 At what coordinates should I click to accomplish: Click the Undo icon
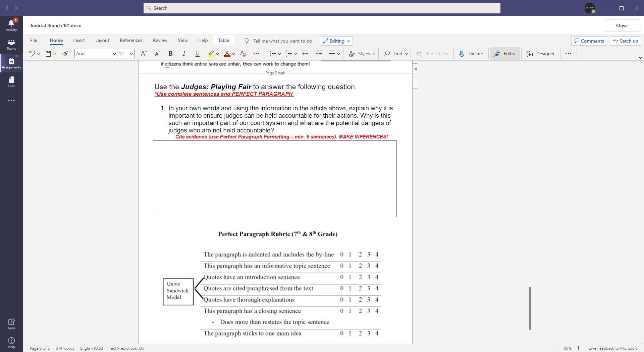click(x=32, y=54)
